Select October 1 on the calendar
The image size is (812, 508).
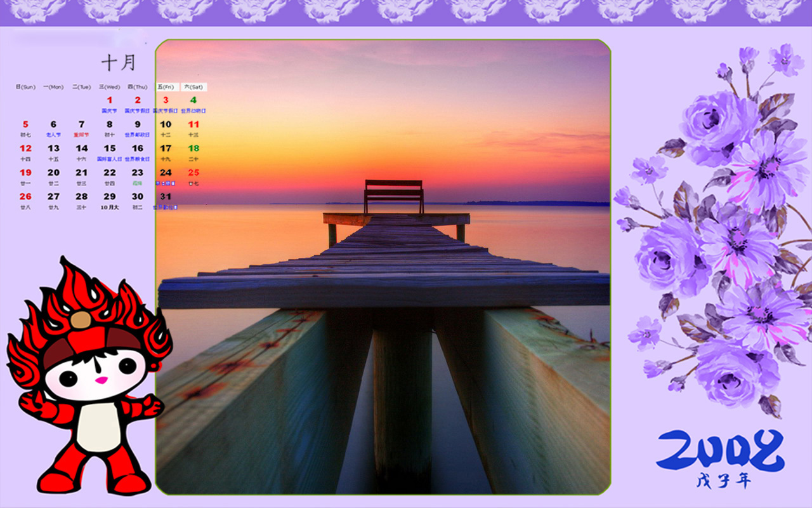[x=109, y=100]
